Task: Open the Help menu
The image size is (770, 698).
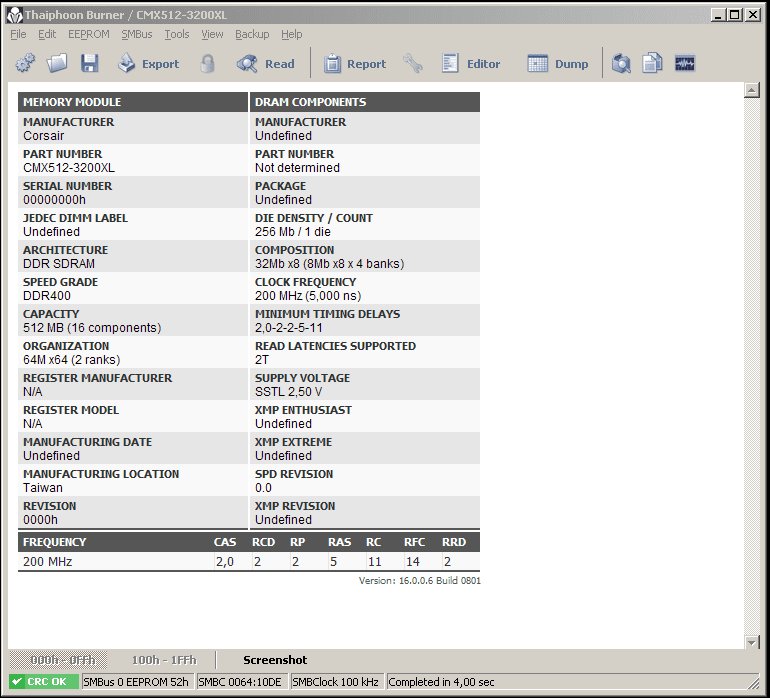Action: [292, 34]
